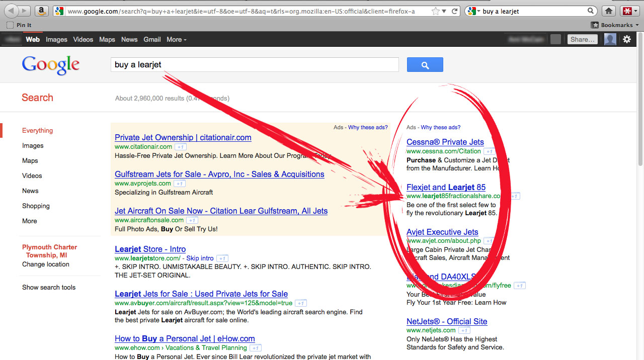Filter results by News in sidebar
This screenshot has width=644, height=360.
(x=30, y=191)
